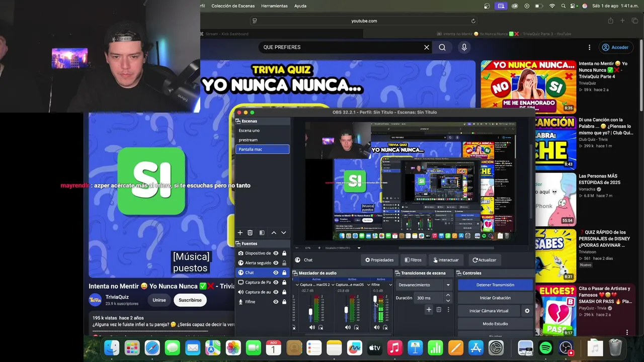The width and height of the screenshot is (644, 362).
Task: Adjust the middle Captura macOS volume fader
Action: [x=346, y=310]
